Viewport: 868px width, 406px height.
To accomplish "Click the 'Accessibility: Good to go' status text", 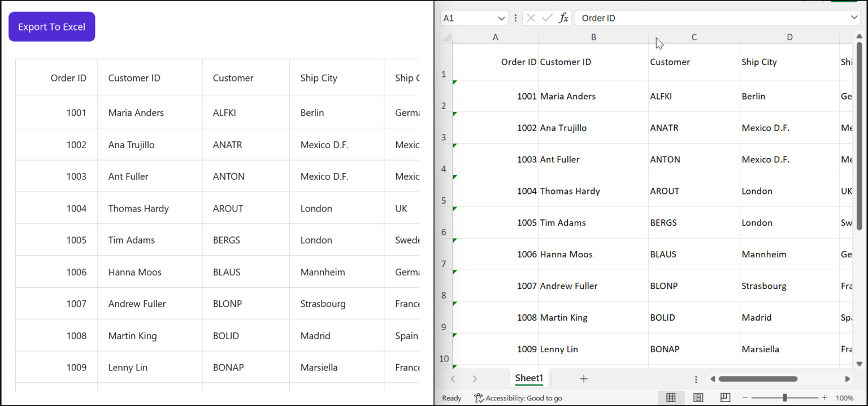I will (x=523, y=398).
